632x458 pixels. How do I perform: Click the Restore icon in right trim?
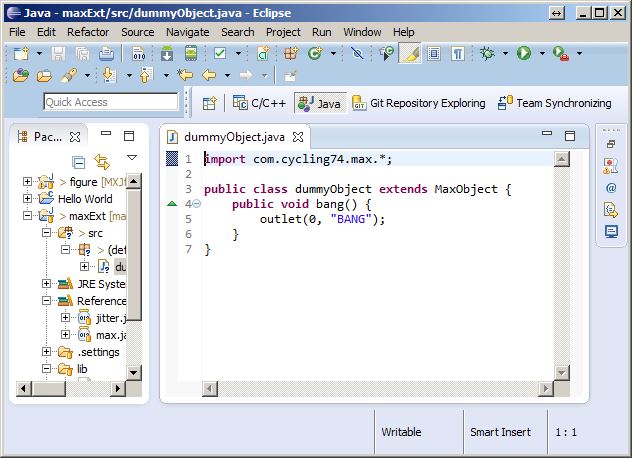tap(611, 143)
